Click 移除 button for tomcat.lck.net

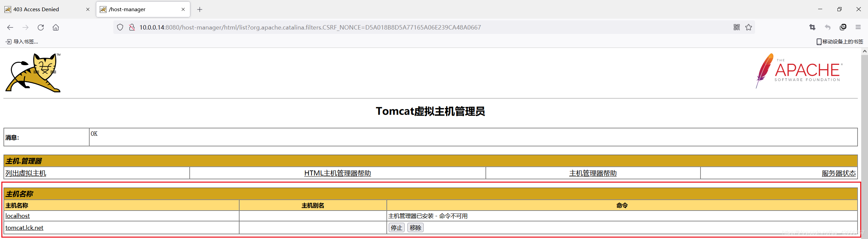416,228
